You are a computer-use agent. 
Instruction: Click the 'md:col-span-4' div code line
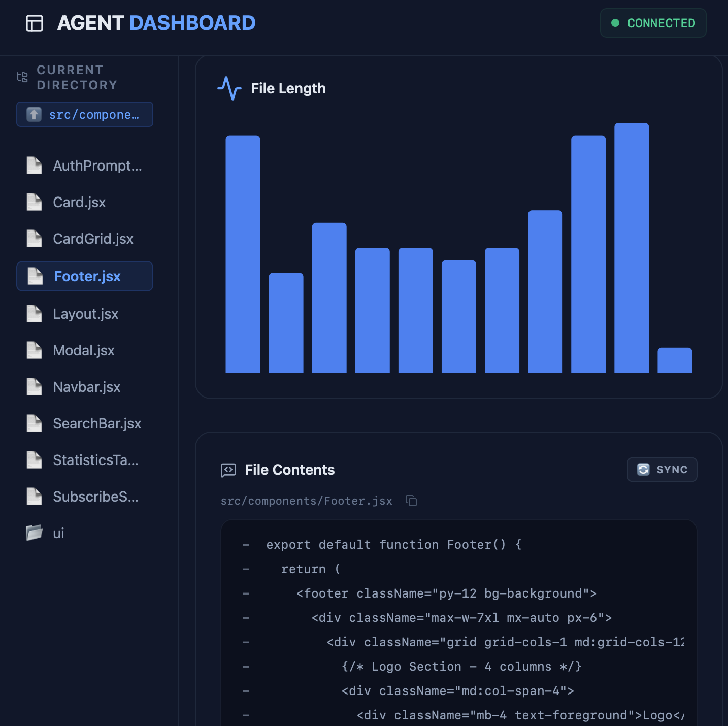point(458,691)
